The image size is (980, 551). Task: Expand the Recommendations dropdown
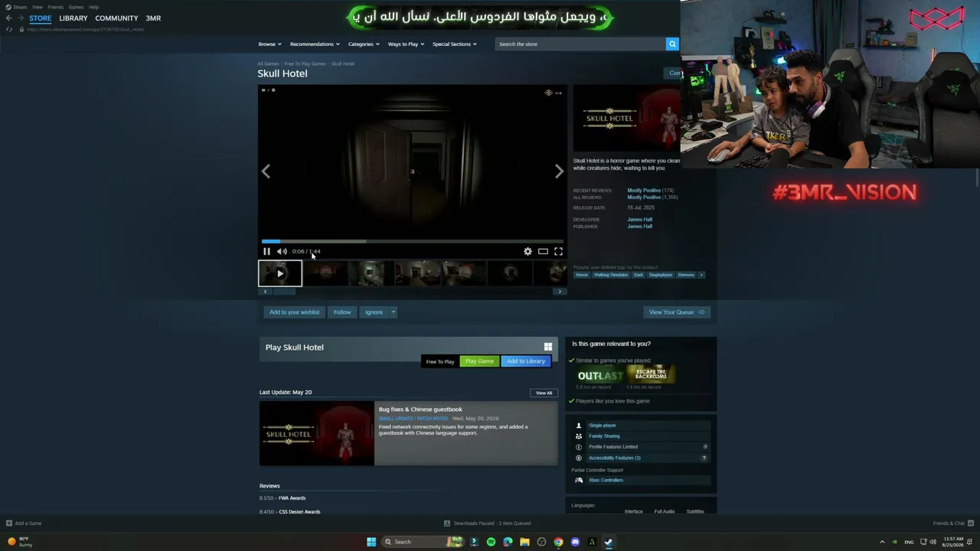tap(315, 44)
